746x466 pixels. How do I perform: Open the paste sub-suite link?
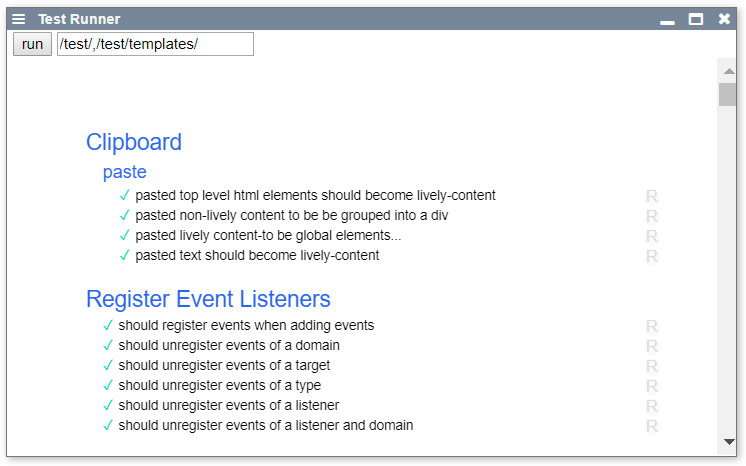[x=125, y=172]
